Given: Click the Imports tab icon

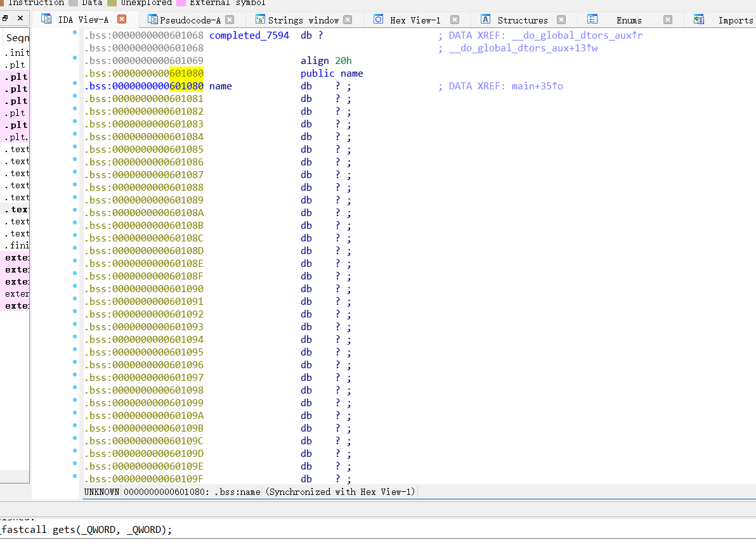Looking at the screenshot, I should [699, 19].
